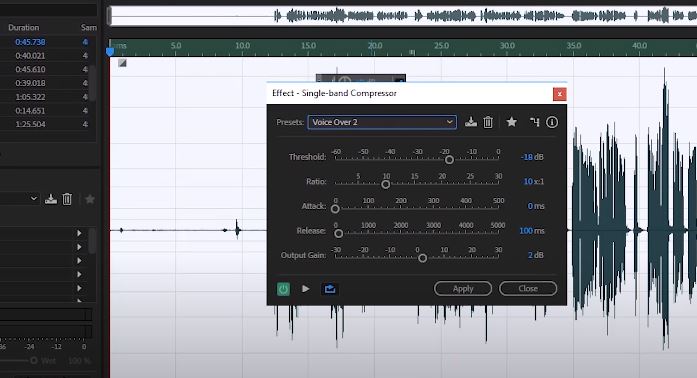Toggle loop preview icon in compressor dialog

[x=329, y=289]
